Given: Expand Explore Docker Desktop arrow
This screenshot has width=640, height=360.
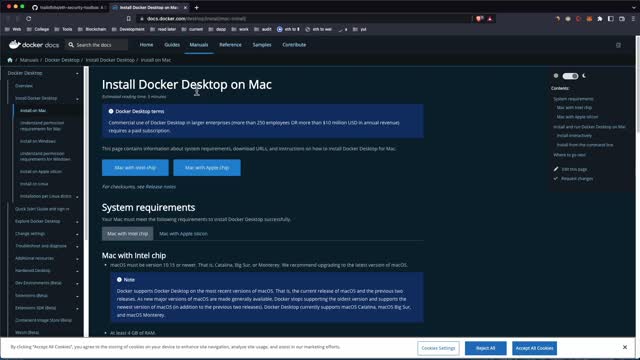Looking at the screenshot, I should [77, 222].
